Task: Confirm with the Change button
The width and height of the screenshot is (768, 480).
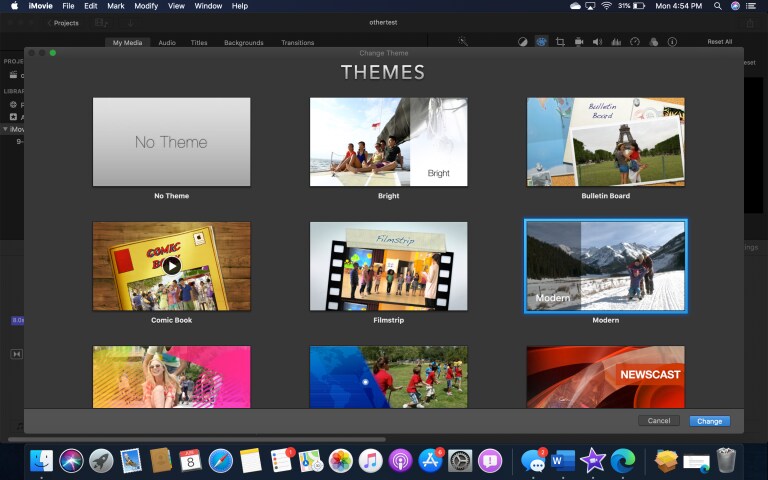Action: point(709,421)
